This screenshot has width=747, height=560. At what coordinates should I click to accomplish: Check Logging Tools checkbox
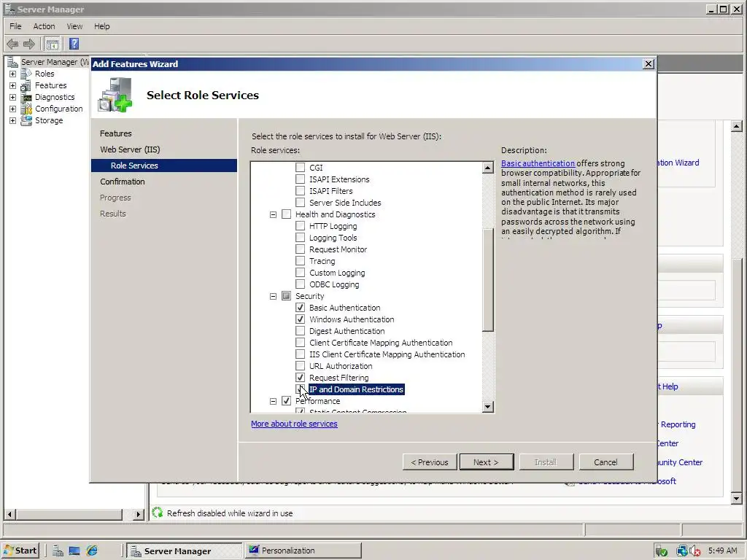[300, 238]
